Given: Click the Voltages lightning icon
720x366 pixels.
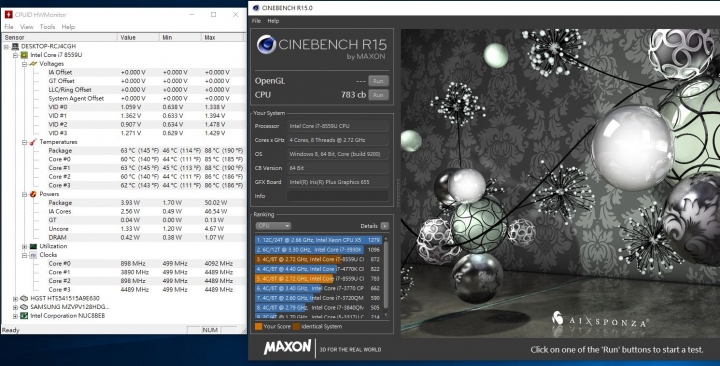Looking at the screenshot, I should [33, 64].
